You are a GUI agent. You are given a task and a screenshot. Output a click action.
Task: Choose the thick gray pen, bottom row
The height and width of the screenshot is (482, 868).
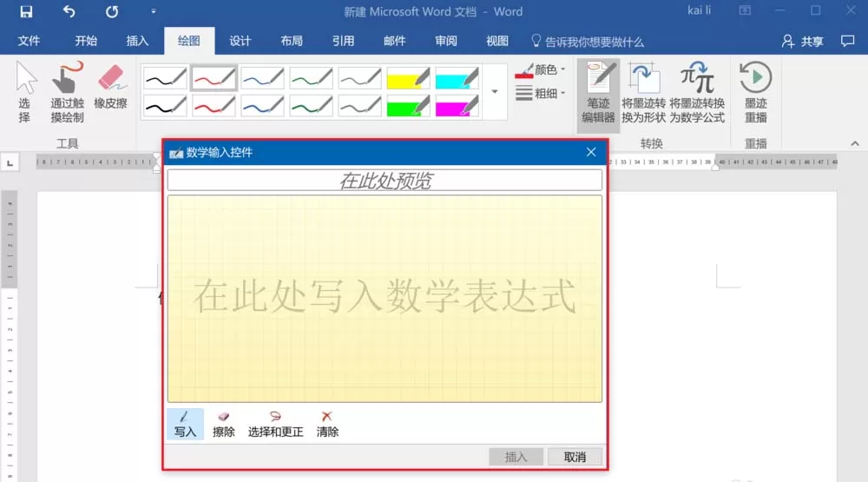click(360, 106)
